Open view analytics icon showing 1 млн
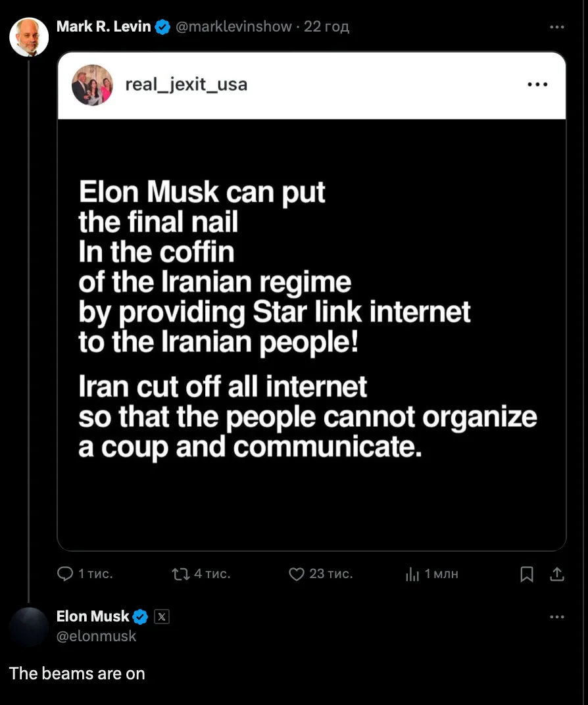The image size is (588, 705). (x=413, y=574)
